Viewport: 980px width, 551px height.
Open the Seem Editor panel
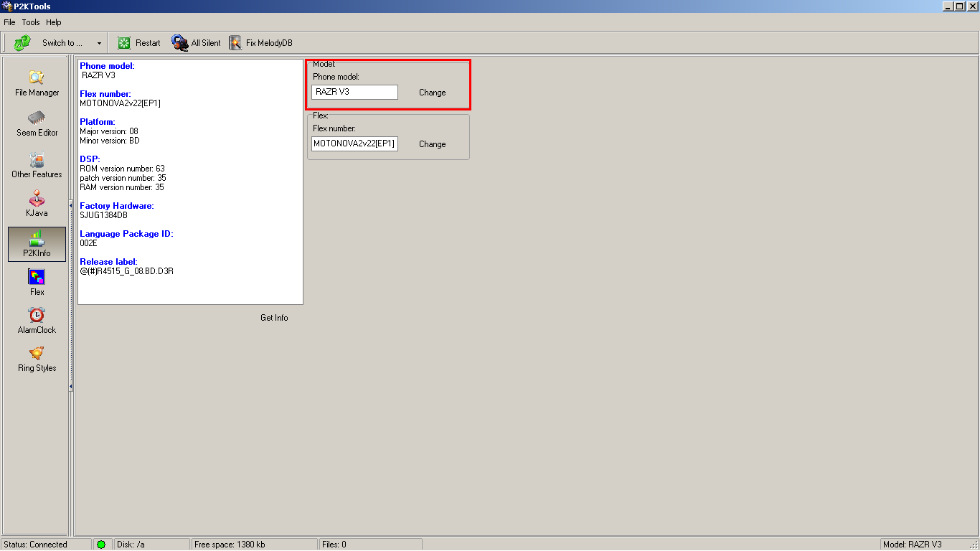37,124
